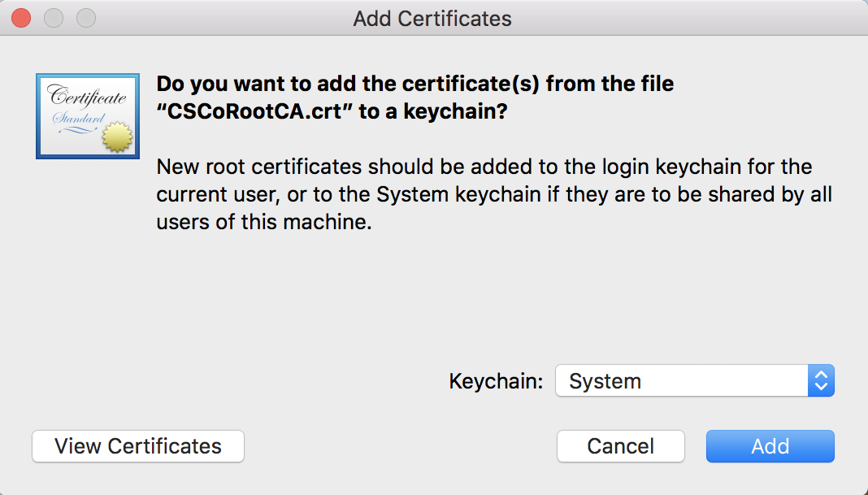This screenshot has width=868, height=495.
Task: Click the gold seal on the certificate icon
Action: pos(119,138)
